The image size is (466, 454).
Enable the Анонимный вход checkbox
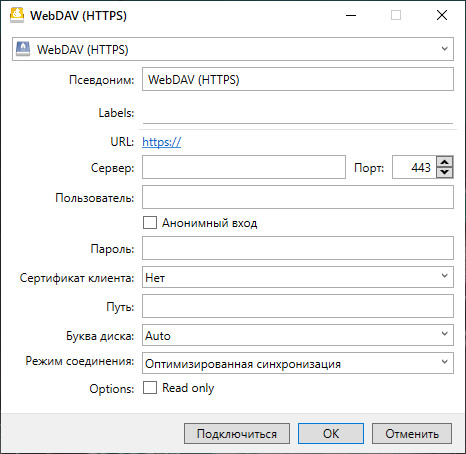pos(150,222)
